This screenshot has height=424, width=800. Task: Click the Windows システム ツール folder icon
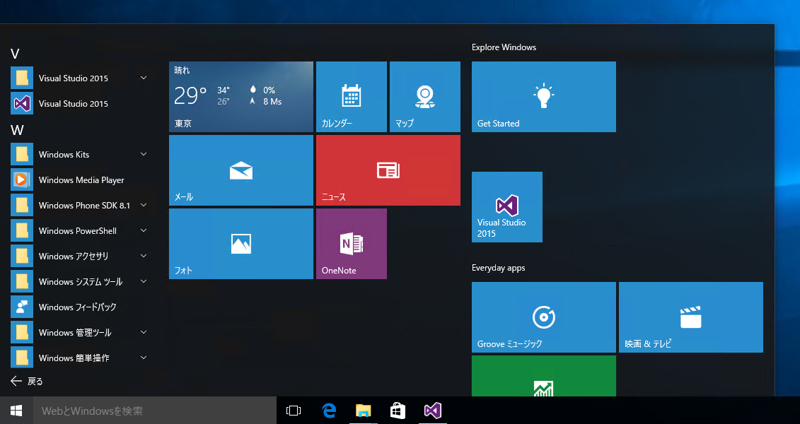tap(22, 282)
